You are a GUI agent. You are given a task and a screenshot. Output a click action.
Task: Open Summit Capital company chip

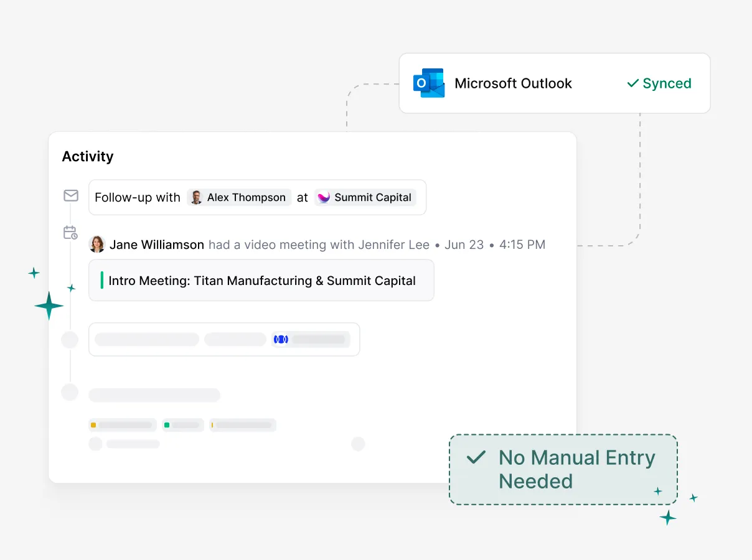365,197
